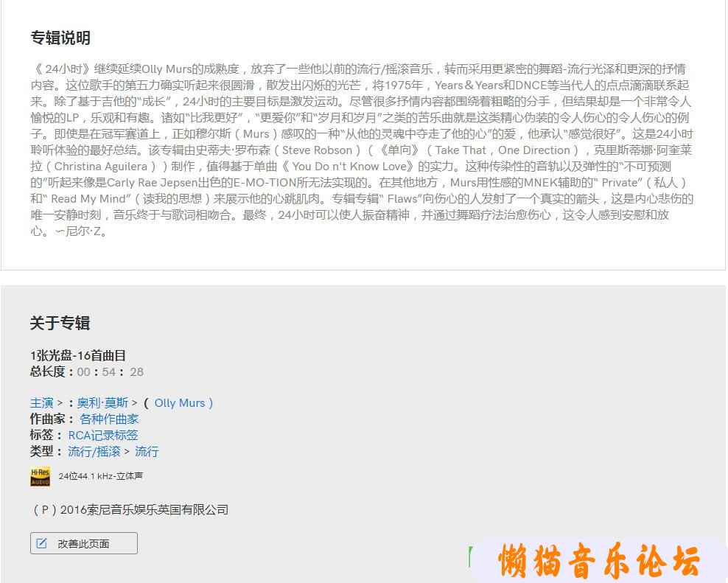Click the album description paragraph about 《24小时》

(362, 150)
